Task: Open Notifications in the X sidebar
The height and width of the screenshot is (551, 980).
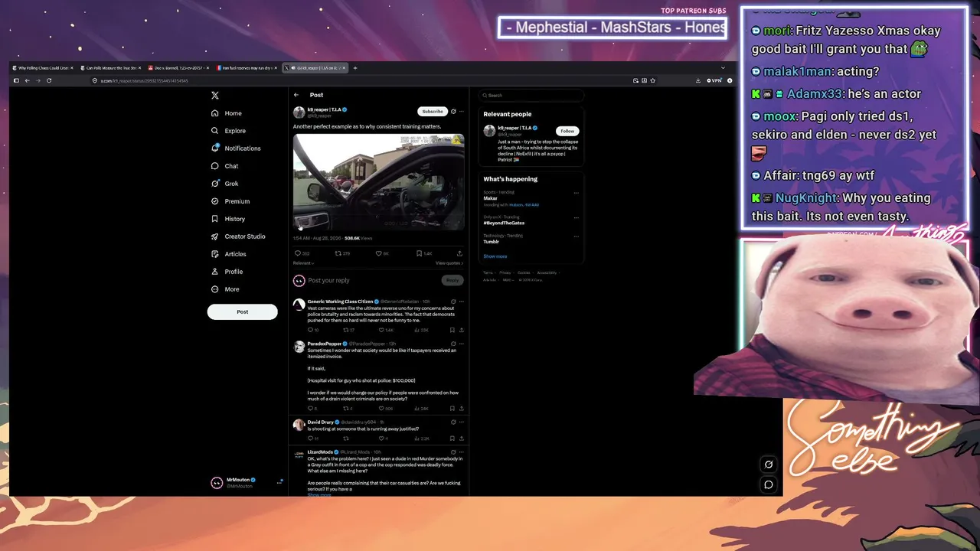Action: [236, 148]
